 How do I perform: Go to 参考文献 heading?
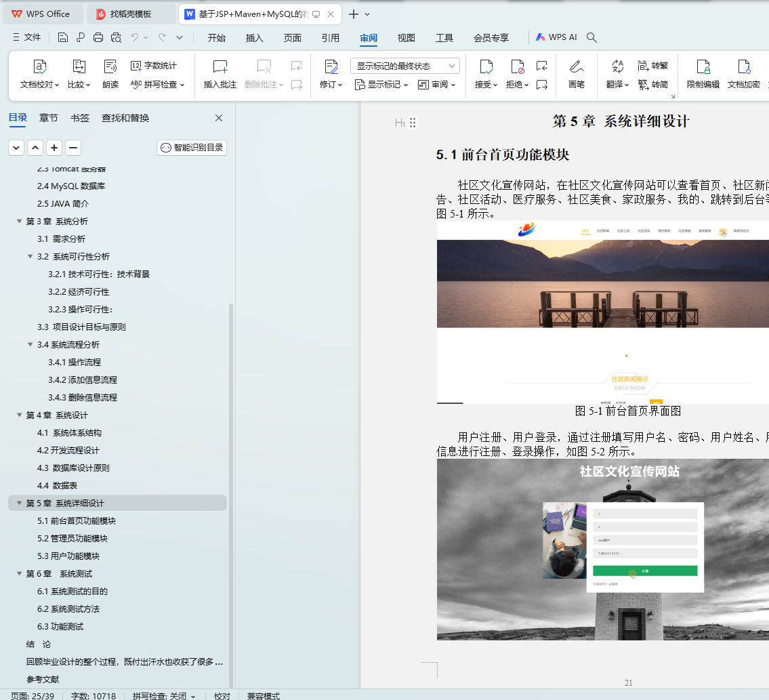(43, 680)
